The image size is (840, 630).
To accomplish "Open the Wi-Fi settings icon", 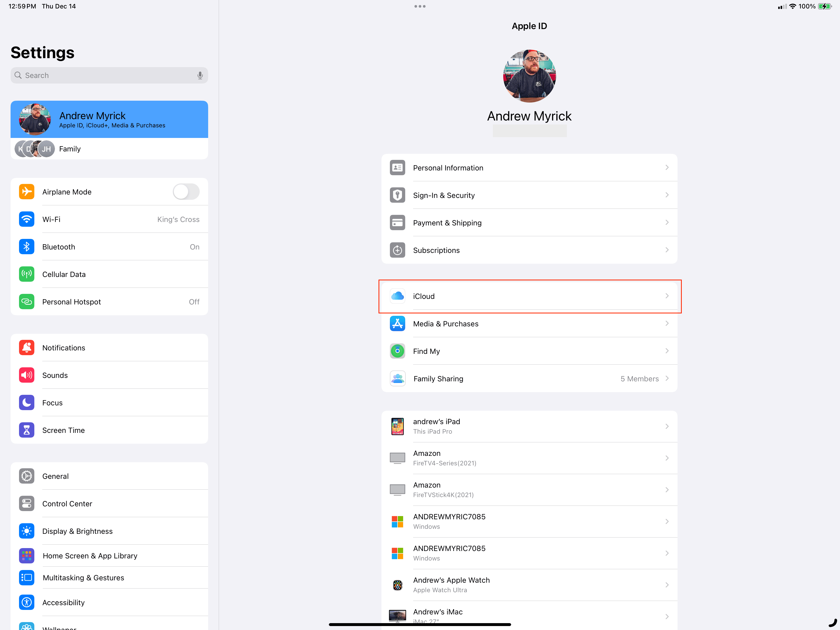I will click(x=27, y=219).
